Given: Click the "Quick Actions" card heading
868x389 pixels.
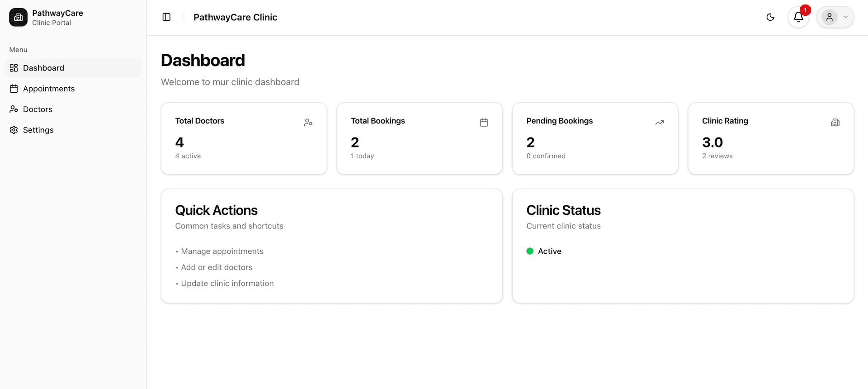Looking at the screenshot, I should [216, 210].
